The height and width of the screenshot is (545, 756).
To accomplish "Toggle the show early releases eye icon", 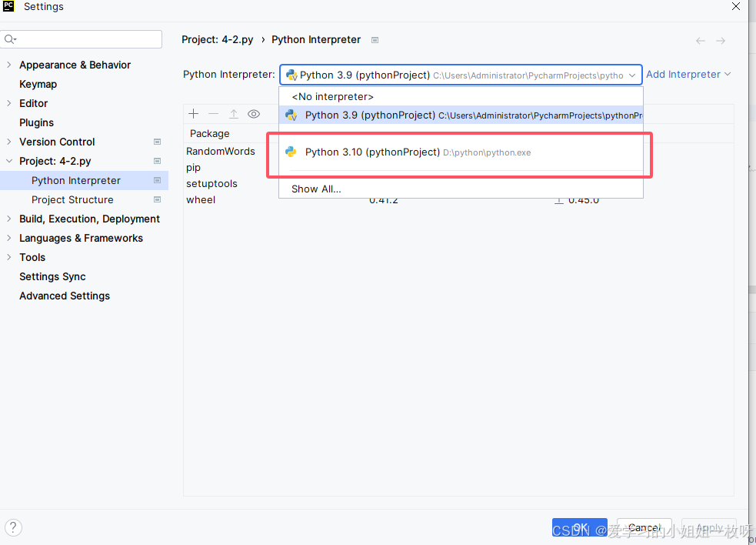I will coord(254,114).
